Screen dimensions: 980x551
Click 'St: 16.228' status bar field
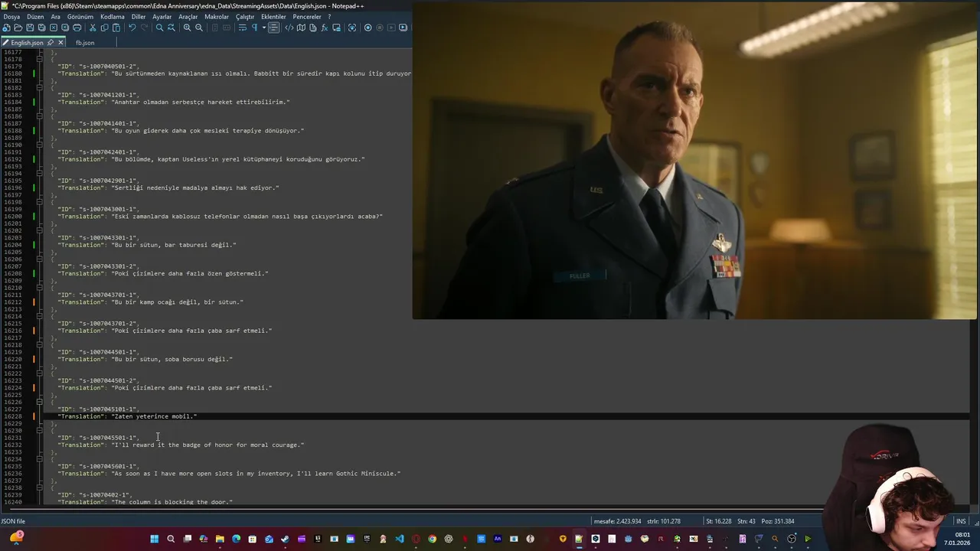[719, 521]
